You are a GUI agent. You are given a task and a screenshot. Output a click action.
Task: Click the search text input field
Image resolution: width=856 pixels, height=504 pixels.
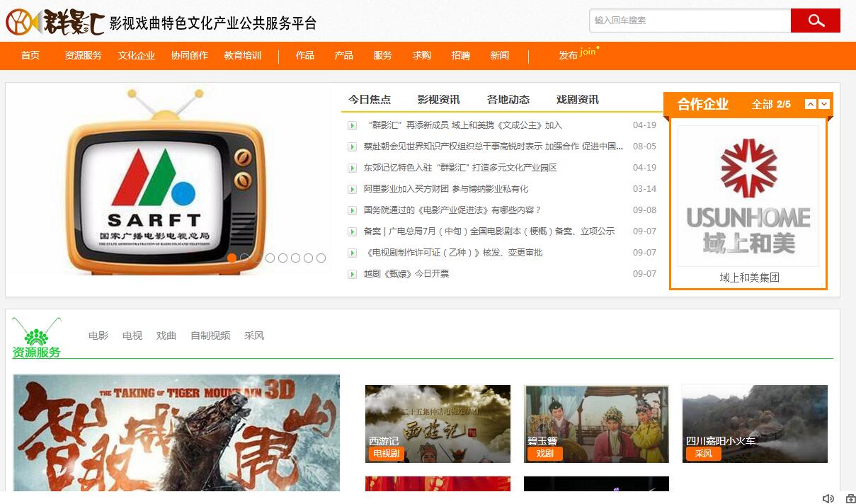click(690, 21)
